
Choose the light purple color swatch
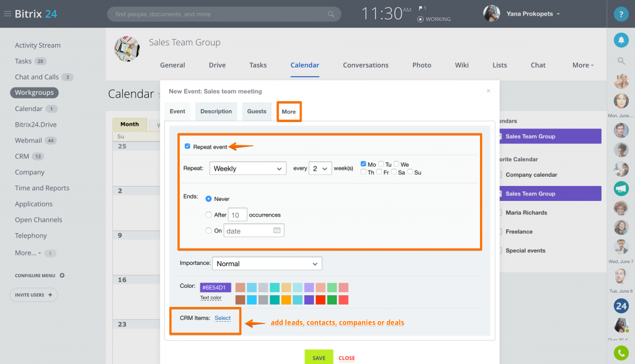(x=309, y=288)
